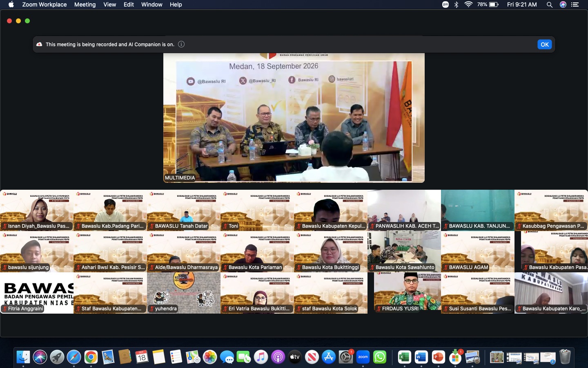
Task: Open the Window menu
Action: tap(151, 4)
